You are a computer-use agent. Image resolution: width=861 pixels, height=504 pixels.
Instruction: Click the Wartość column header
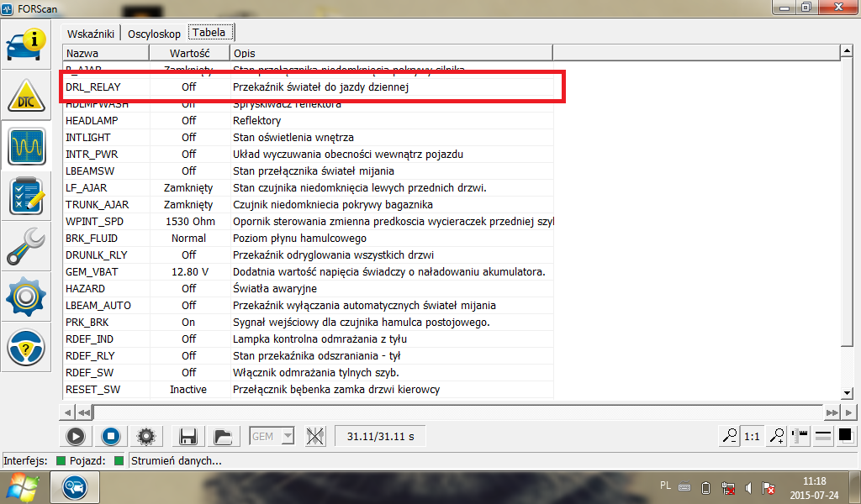click(188, 53)
